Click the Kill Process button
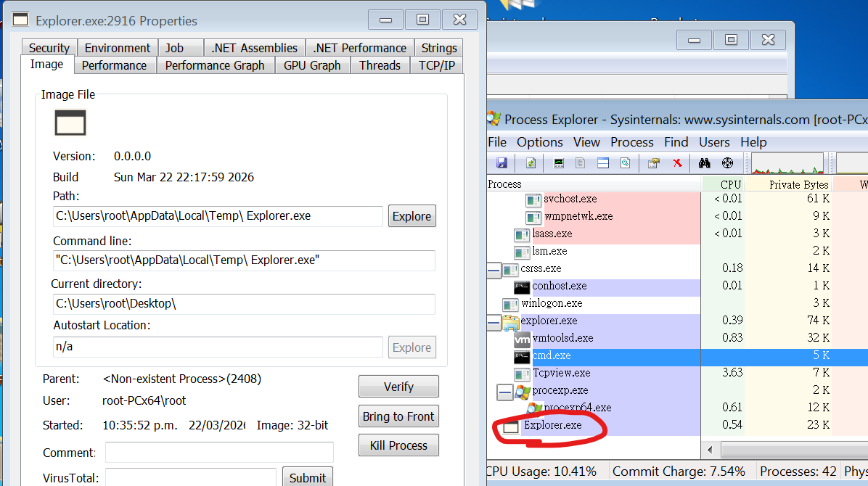 pos(398,445)
